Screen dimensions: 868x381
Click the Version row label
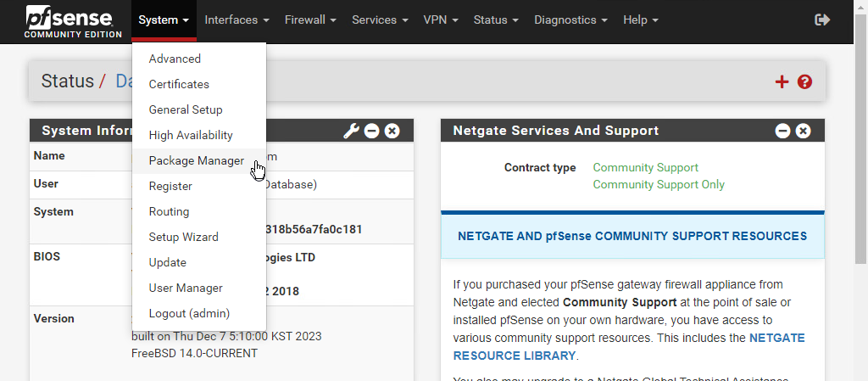point(53,319)
